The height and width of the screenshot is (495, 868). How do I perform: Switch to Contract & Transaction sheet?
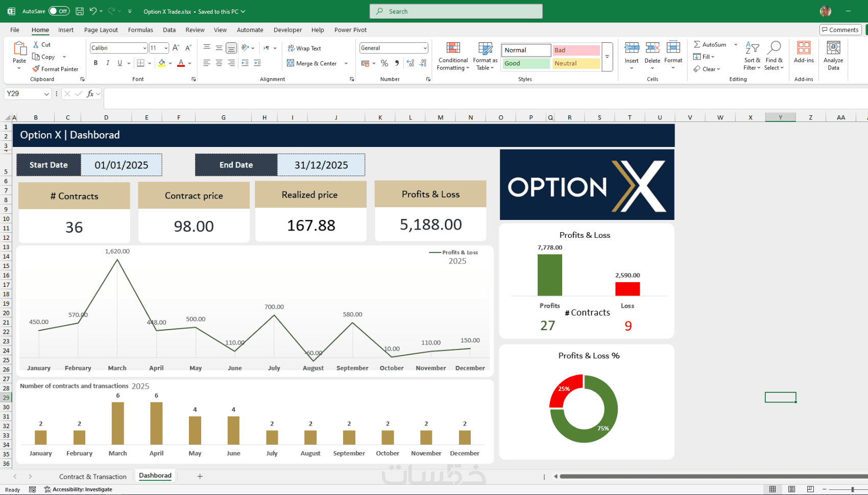point(93,477)
